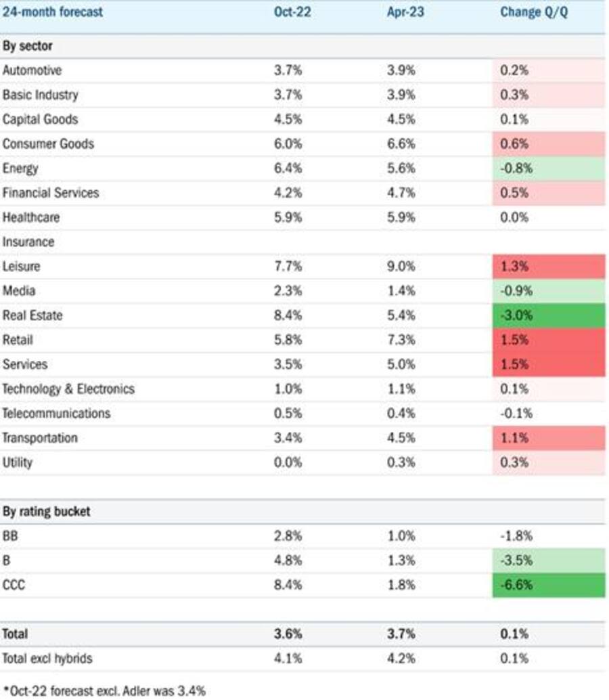Click the Consumer Goods row label

coord(48,144)
